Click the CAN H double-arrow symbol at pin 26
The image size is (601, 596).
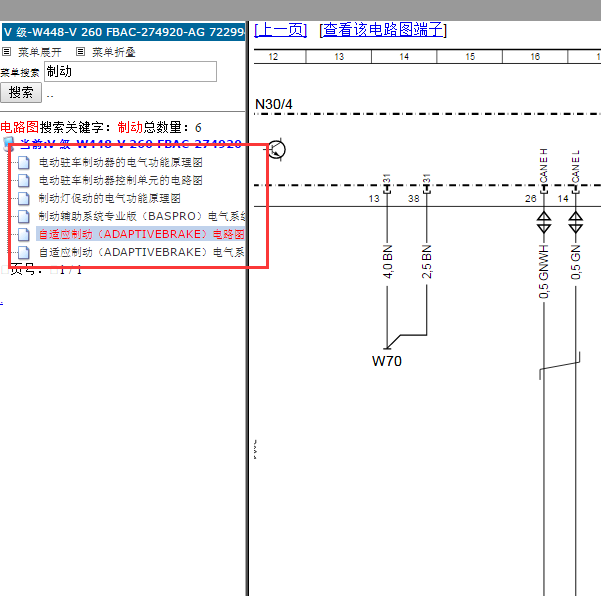pos(544,222)
